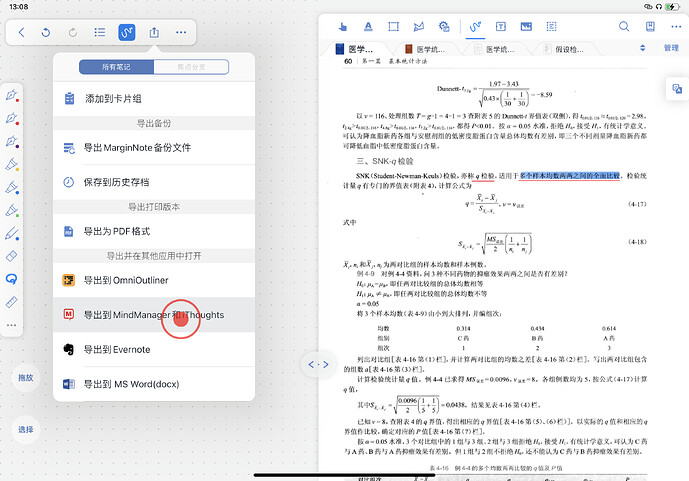Select the yellow highlighter tool
This screenshot has width=689, height=481.
(x=12, y=165)
